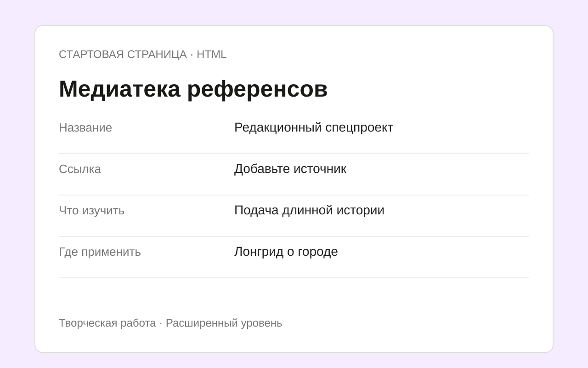Select the value 'Лонгрид о городе'
The height and width of the screenshot is (368, 588).
286,252
